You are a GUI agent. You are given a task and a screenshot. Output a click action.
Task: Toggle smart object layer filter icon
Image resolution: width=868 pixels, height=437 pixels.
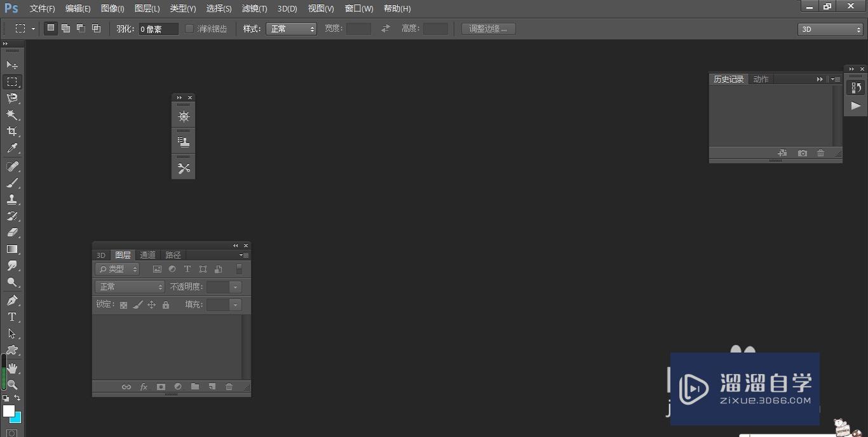pyautogui.click(x=218, y=269)
